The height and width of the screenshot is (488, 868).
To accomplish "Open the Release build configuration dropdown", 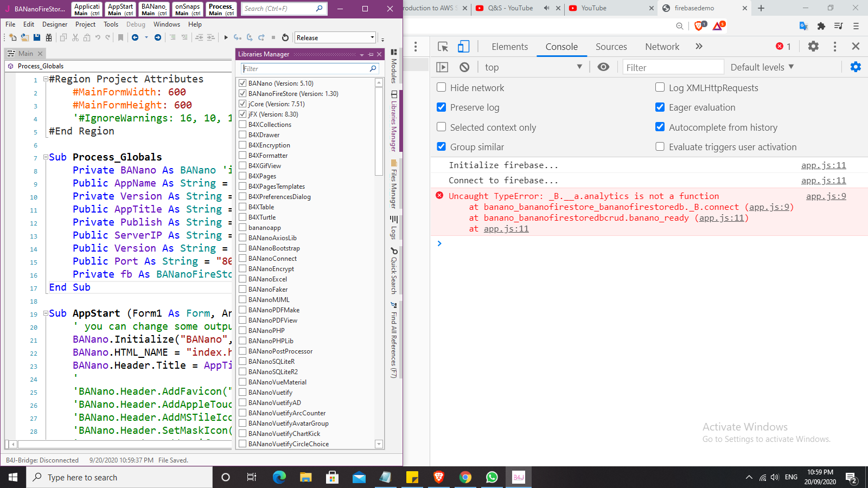I will point(335,37).
